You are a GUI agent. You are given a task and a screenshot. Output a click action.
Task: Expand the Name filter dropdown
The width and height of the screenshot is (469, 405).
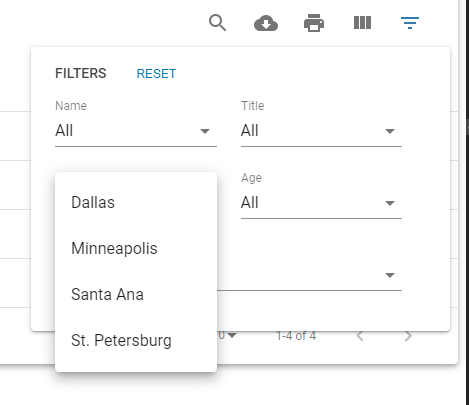pyautogui.click(x=136, y=131)
